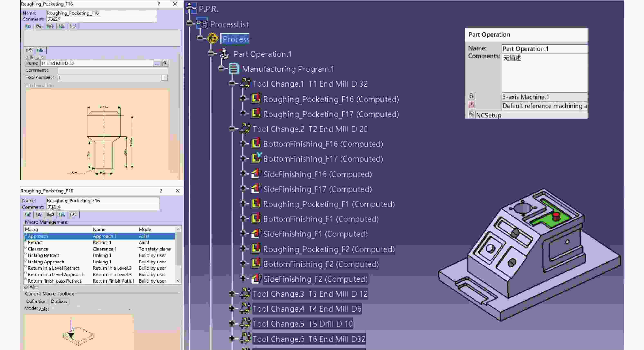Click the tool search icon next to tool name
Image resolution: width=644 pixels, height=350 pixels.
click(165, 63)
